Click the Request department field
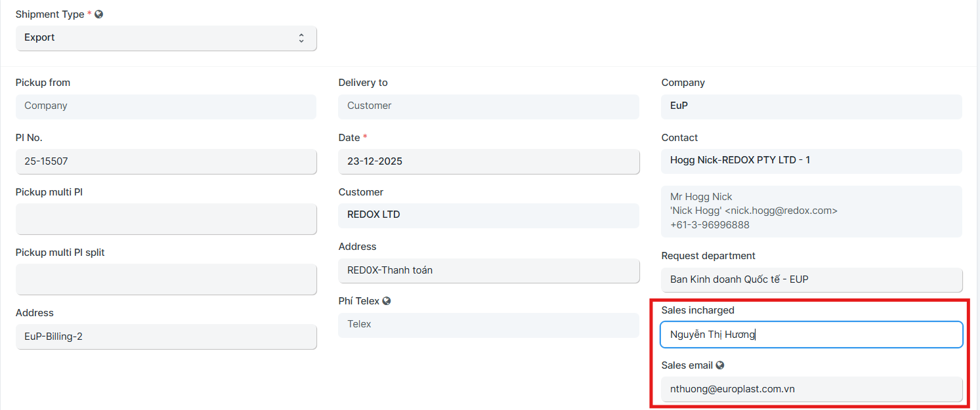This screenshot has width=980, height=410. (x=811, y=279)
